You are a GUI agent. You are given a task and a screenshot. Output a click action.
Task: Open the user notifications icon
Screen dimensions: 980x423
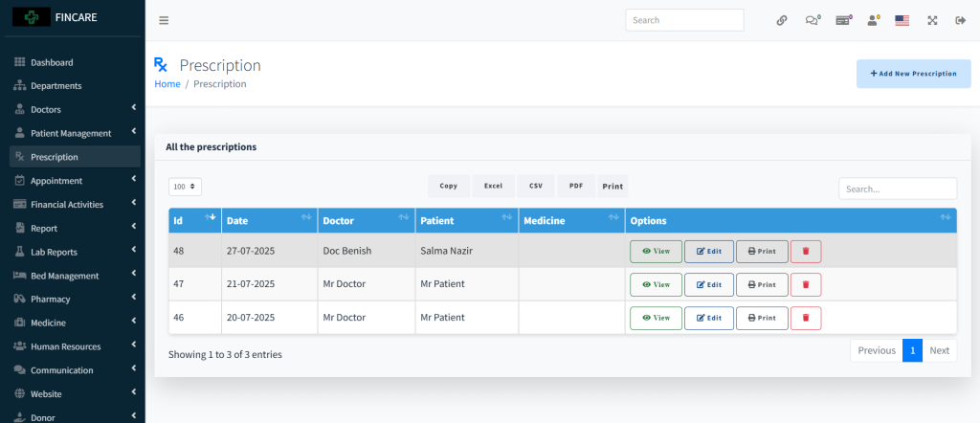(873, 20)
